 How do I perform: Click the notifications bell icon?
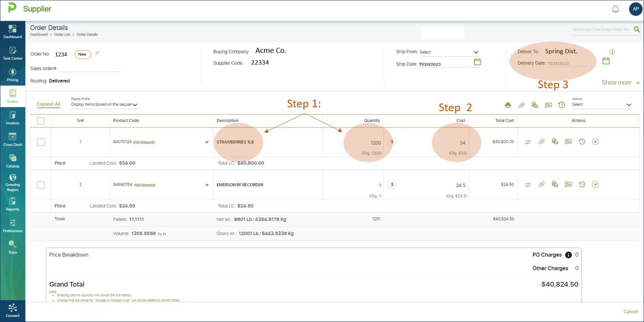click(x=616, y=9)
